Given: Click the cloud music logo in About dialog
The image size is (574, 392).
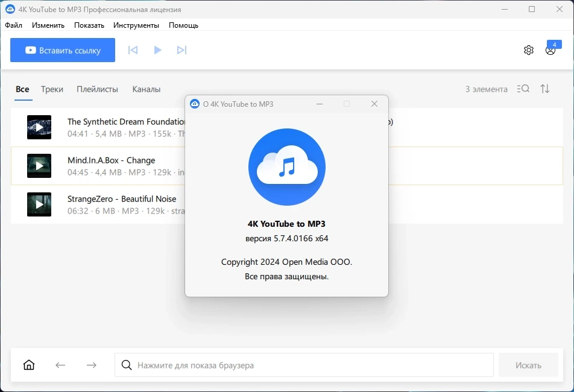Looking at the screenshot, I should click(x=286, y=167).
